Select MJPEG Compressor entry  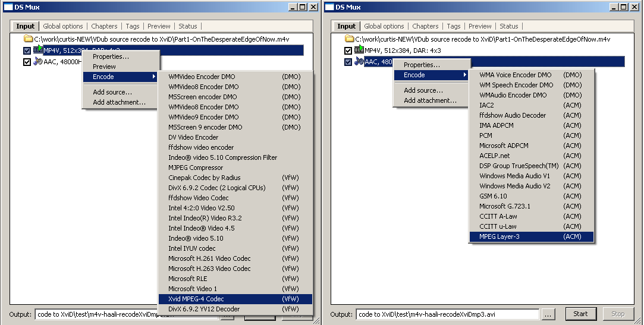tap(235, 168)
